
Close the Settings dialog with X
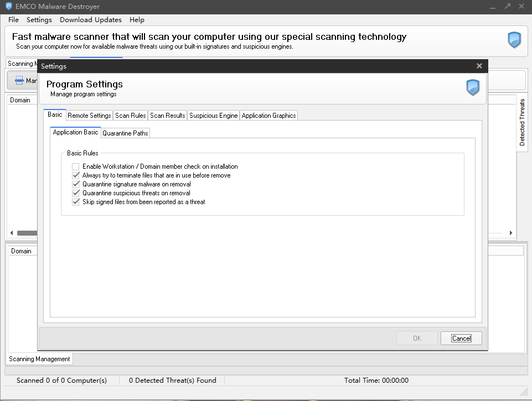(x=479, y=66)
